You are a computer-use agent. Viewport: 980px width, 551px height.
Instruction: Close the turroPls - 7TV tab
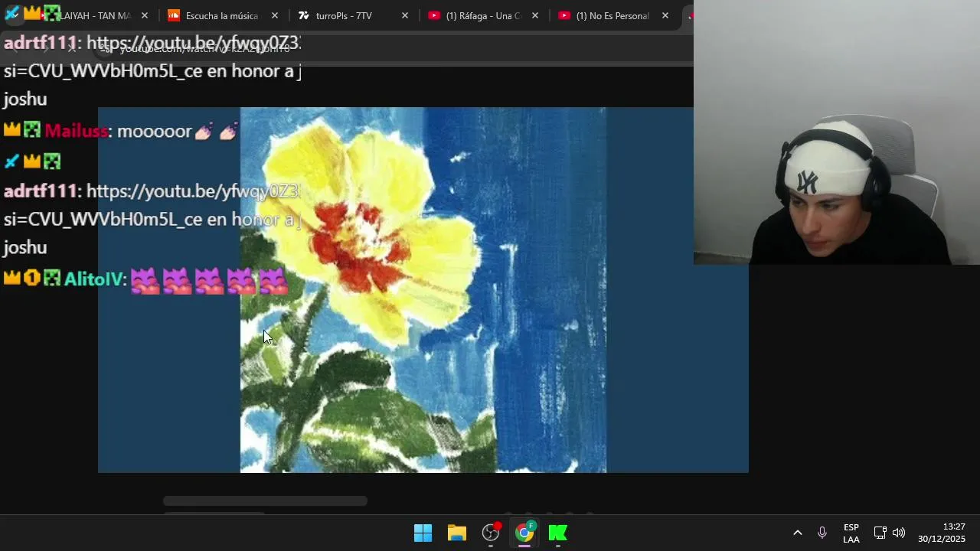coord(404,15)
